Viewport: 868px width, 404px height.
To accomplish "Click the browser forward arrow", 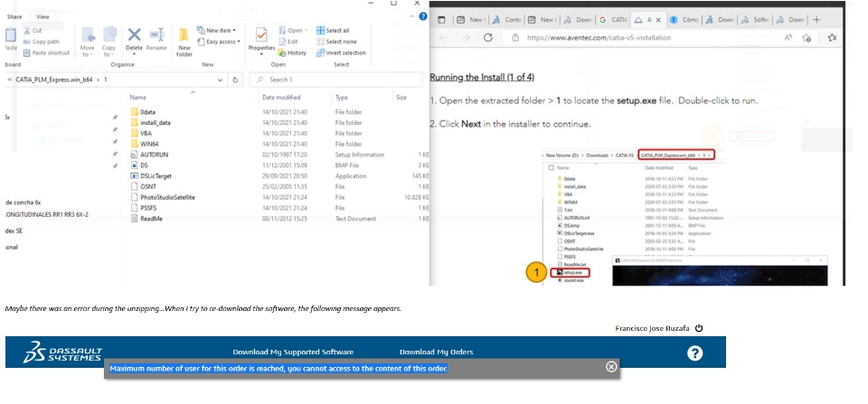I will pyautogui.click(x=466, y=38).
